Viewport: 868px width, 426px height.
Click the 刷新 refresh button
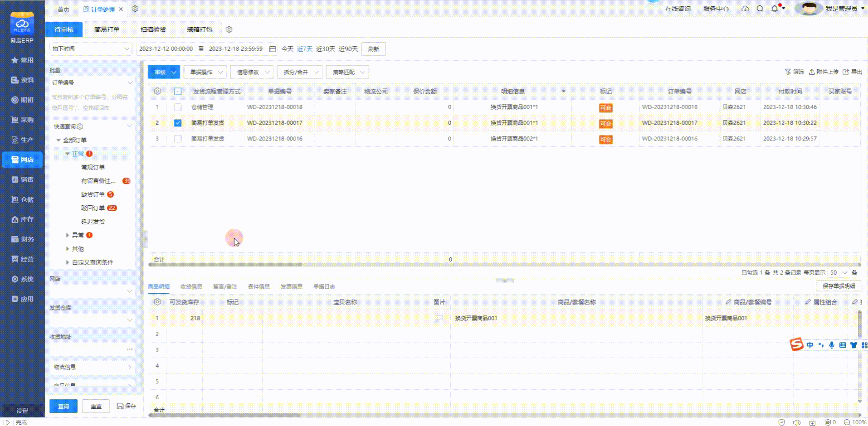point(373,49)
